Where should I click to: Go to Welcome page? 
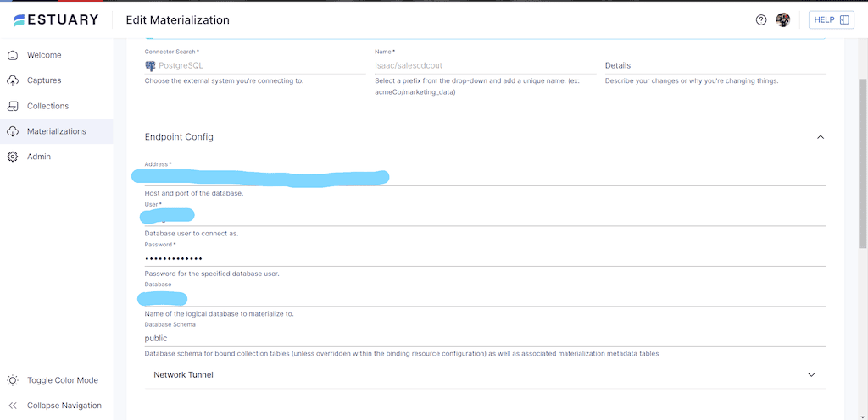(x=44, y=55)
